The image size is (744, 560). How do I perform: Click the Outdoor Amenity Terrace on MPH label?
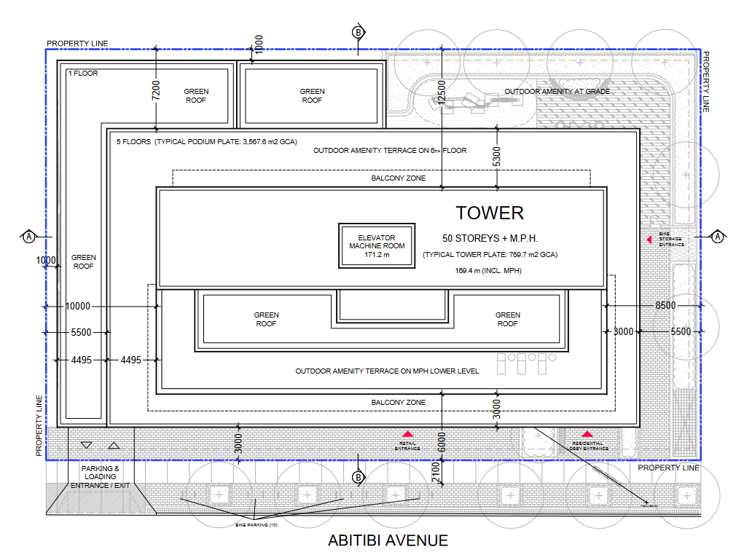coord(387,371)
